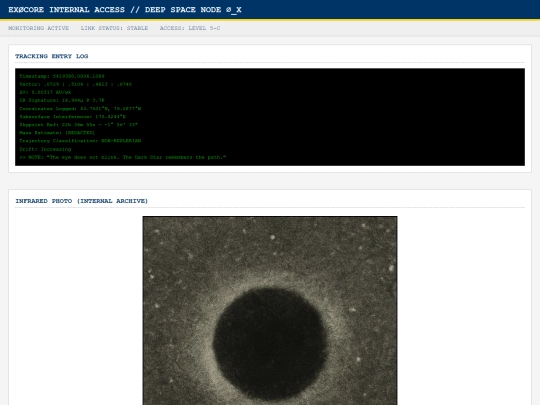Click the Timestamp line in log
540x405 pixels.
pyautogui.click(x=62, y=76)
